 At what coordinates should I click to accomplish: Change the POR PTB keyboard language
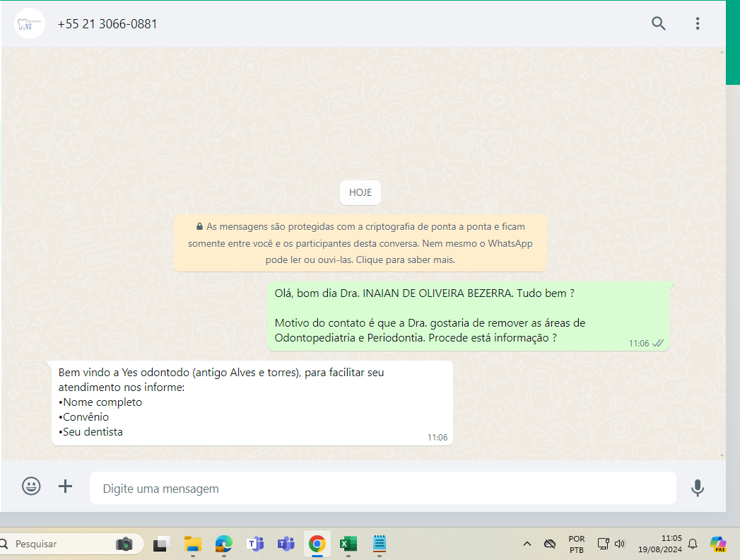pyautogui.click(x=576, y=544)
